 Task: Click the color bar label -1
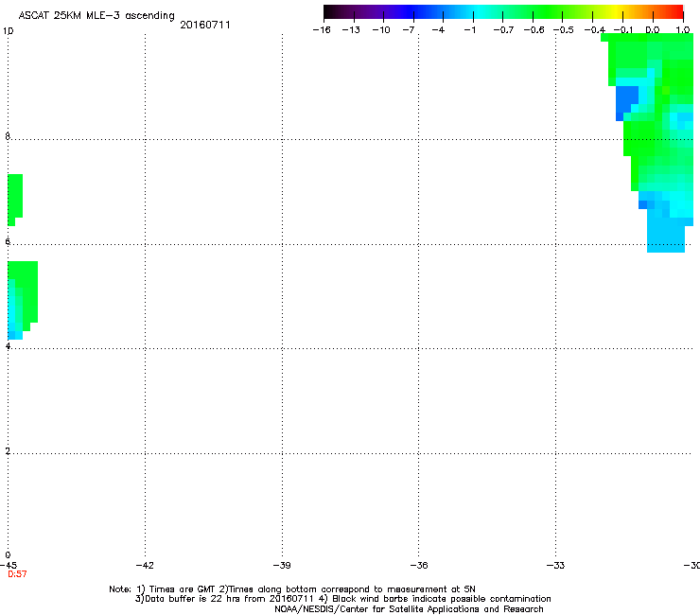(x=469, y=30)
